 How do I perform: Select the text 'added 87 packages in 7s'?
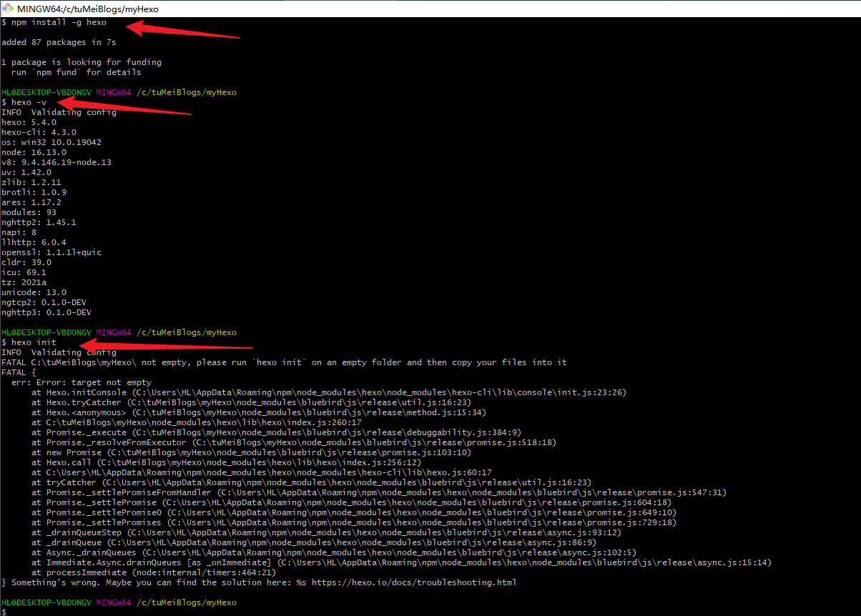(59, 42)
